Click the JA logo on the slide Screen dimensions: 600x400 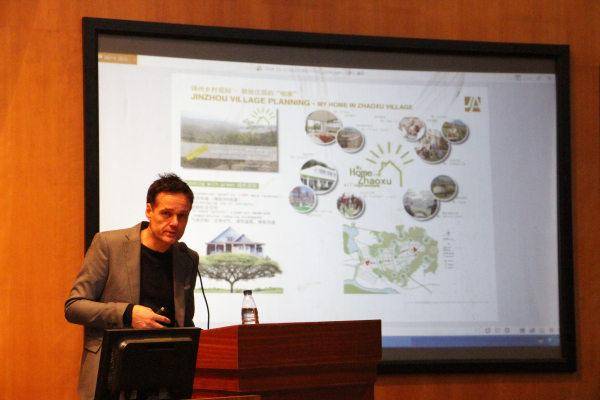tap(471, 103)
